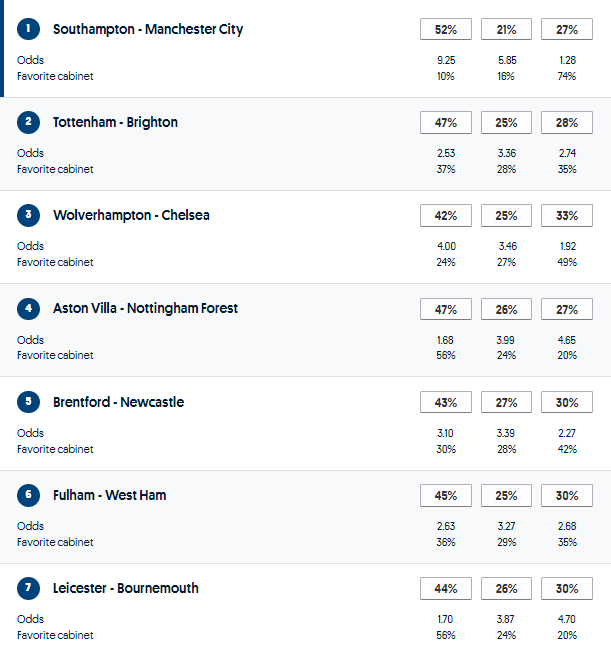Image resolution: width=611 pixels, height=651 pixels.
Task: Click the 45% home box for Fulham
Action: pos(446,496)
